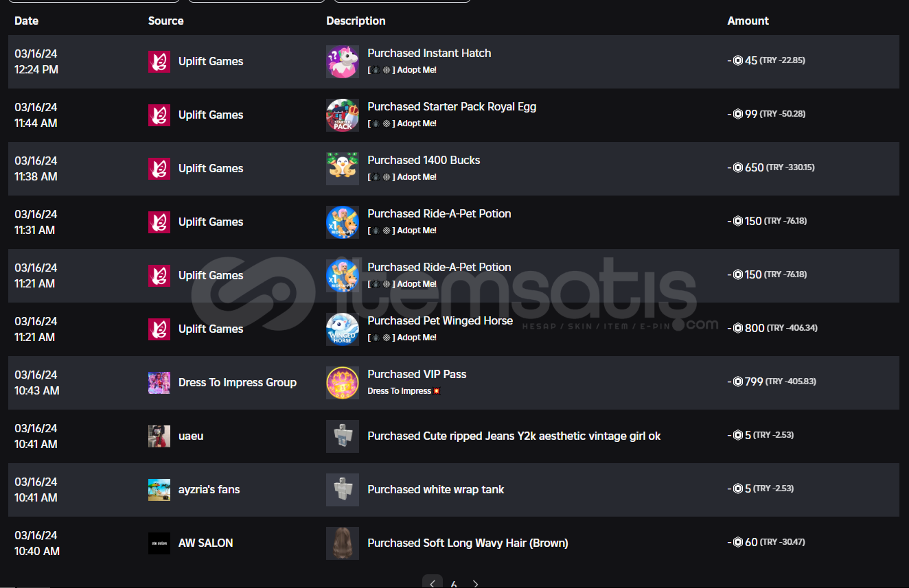Open the Purchased Cute ripped Jeans link
The height and width of the screenshot is (588, 909).
pos(514,436)
